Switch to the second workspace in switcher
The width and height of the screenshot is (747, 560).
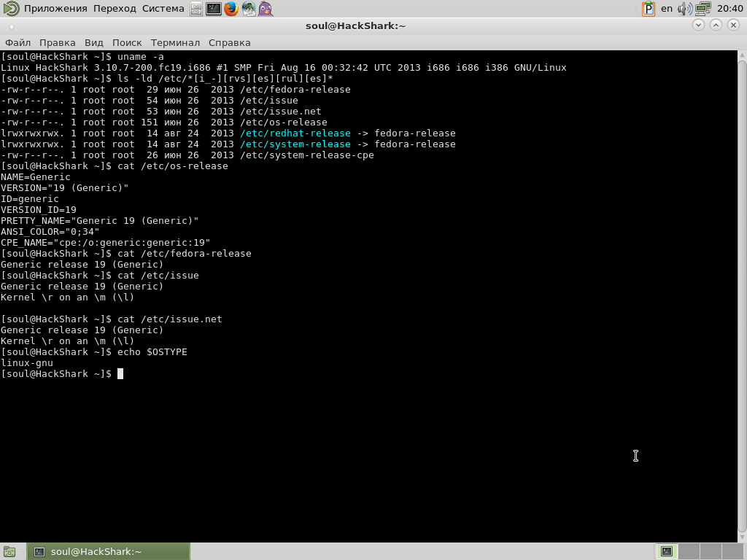tap(688, 552)
